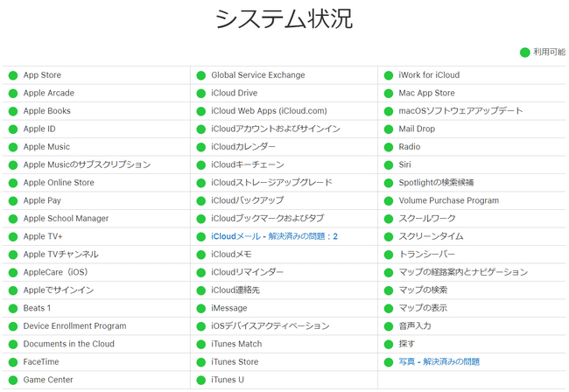Click the status dot beside iMessage
The image size is (569, 392).
201,309
